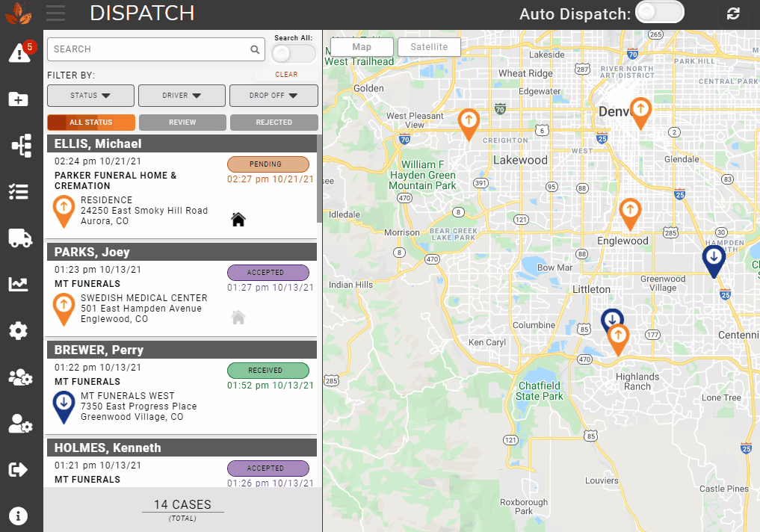Click the CLEAR filters link
760x532 pixels.
[286, 75]
